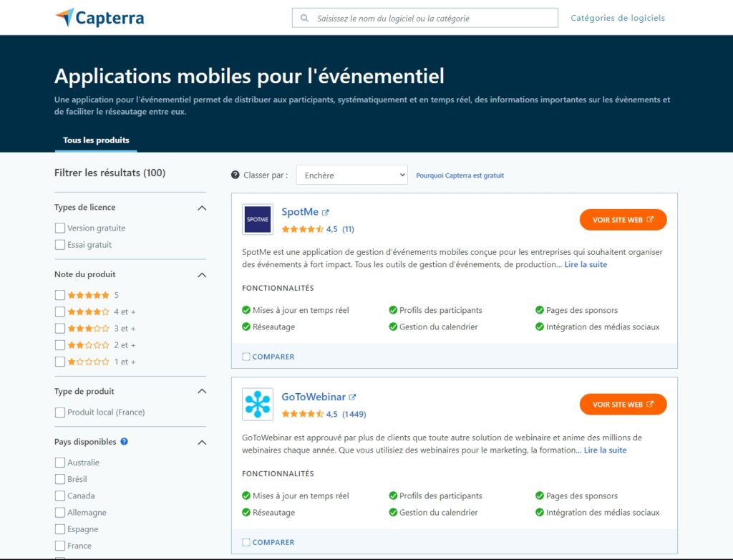Click GoToWebinar 'Profils des participants' feature
The height and width of the screenshot is (560, 733).
tap(440, 496)
